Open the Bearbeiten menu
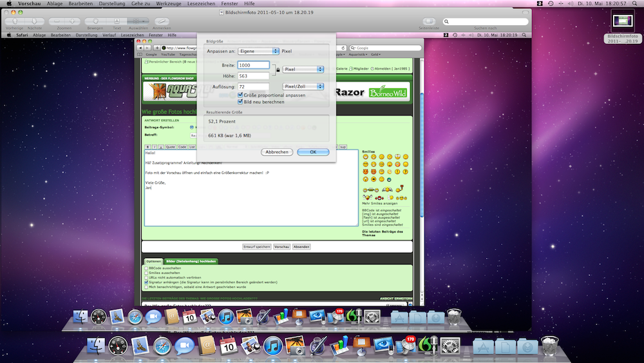Image resolution: width=644 pixels, height=363 pixels. [80, 3]
